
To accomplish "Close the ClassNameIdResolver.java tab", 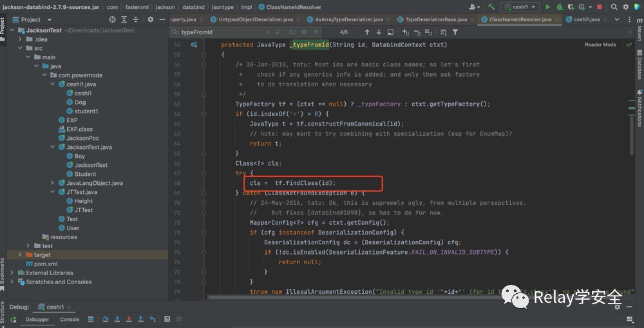I will click(556, 19).
